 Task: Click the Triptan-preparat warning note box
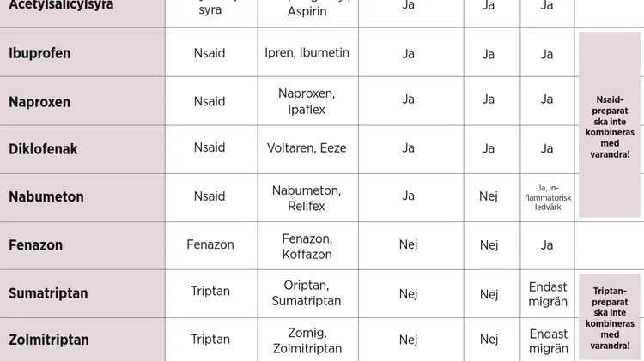tap(610, 317)
